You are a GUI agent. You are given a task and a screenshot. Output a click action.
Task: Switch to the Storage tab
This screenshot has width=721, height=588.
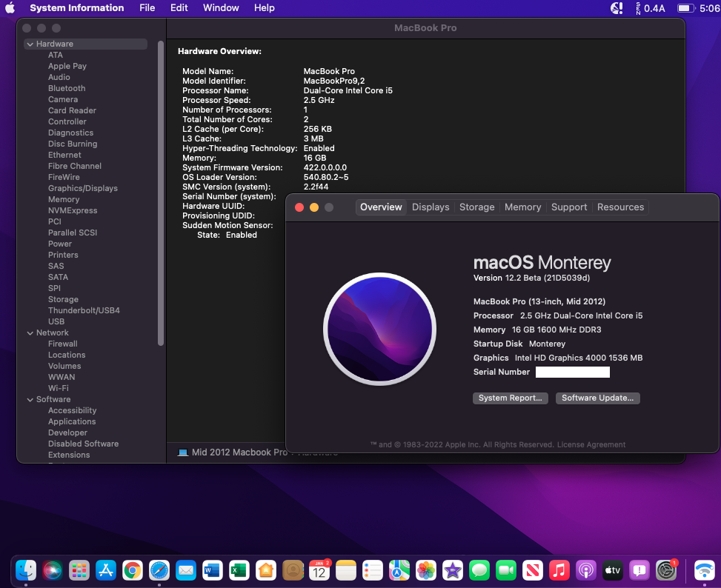pyautogui.click(x=476, y=207)
